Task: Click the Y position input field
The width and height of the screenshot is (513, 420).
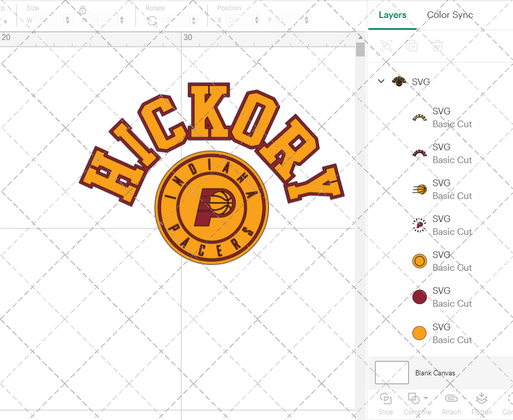Action: pyautogui.click(x=289, y=21)
